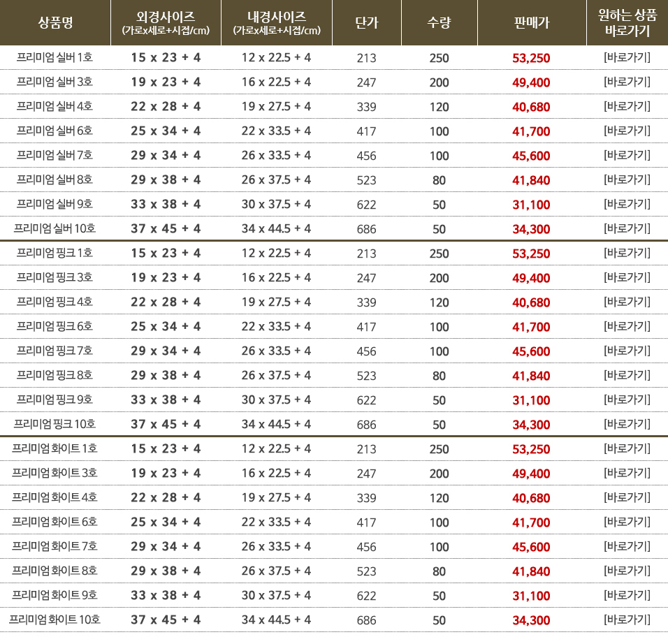This screenshot has width=668, height=644.
Task: Select product name 프리미엄 핑크 8호
Action: (x=55, y=375)
